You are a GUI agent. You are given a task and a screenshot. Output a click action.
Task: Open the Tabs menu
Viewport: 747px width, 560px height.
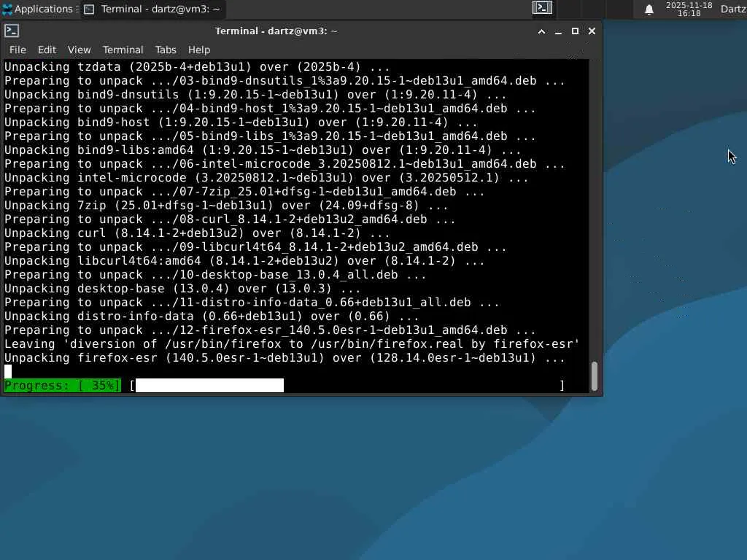166,50
